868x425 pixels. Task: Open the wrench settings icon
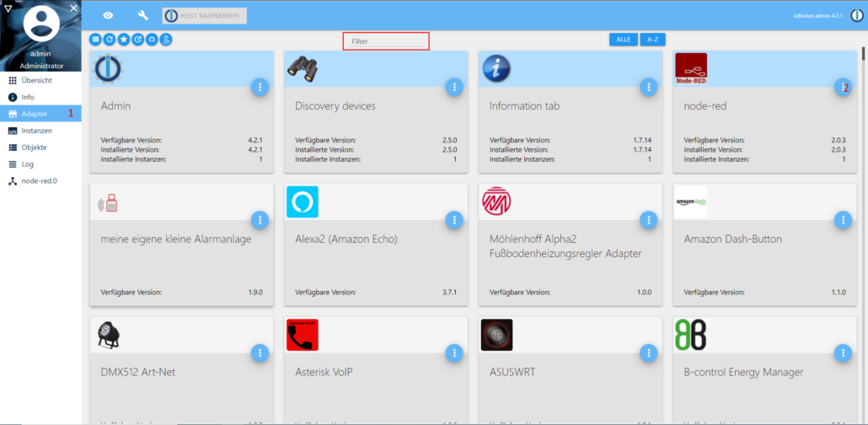tap(142, 15)
